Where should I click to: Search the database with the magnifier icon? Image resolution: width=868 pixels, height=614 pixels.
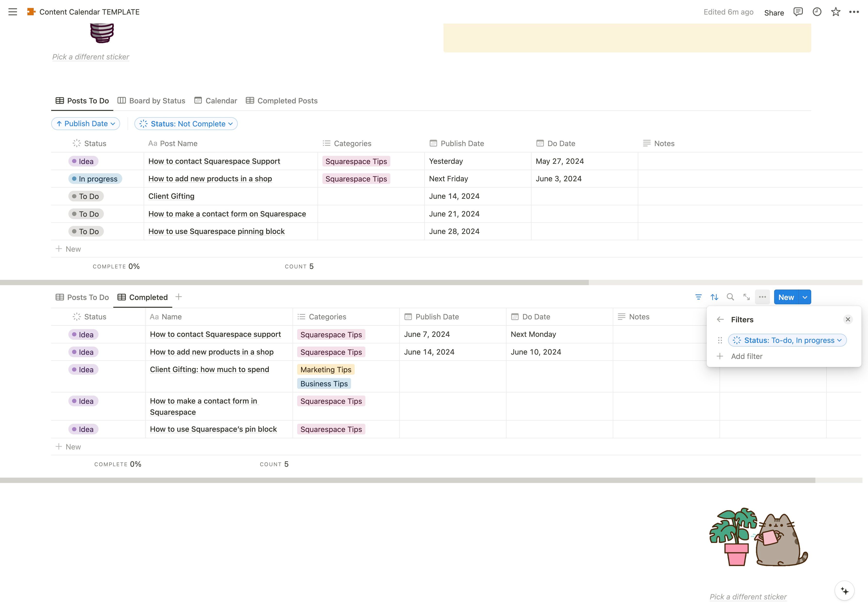[730, 297]
